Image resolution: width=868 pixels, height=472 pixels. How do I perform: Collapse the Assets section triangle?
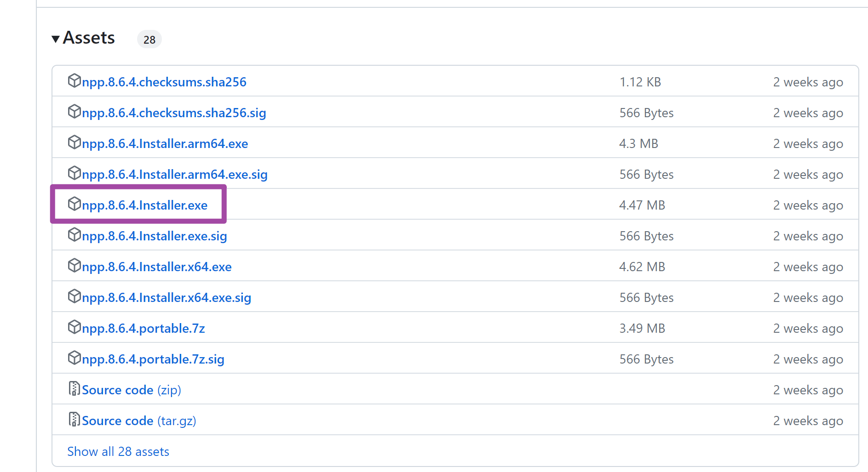(x=56, y=39)
